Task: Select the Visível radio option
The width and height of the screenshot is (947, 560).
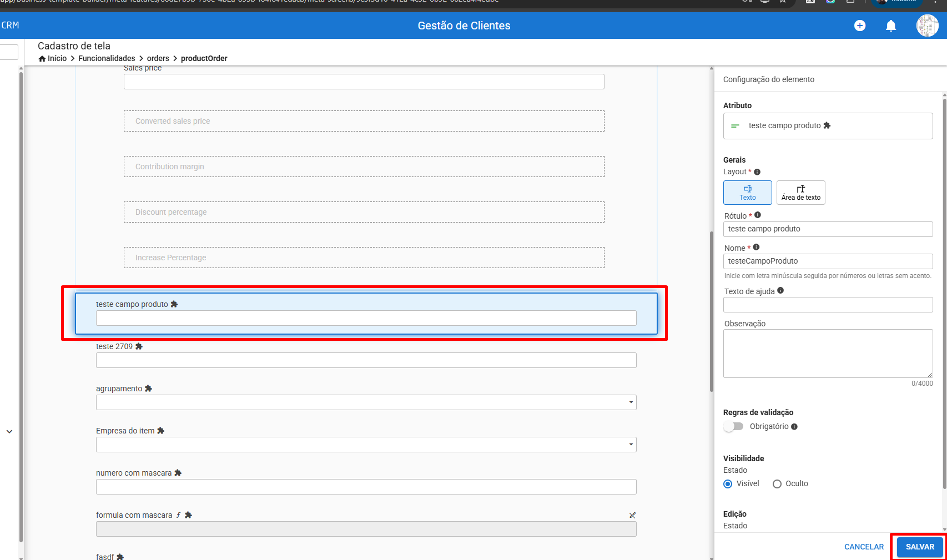Action: 728,484
